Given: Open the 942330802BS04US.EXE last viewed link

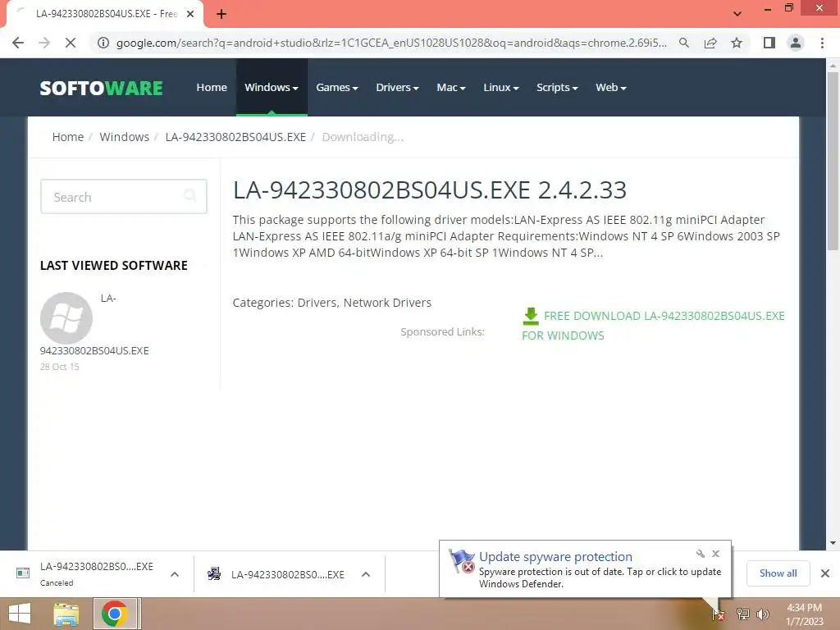Looking at the screenshot, I should point(94,351).
